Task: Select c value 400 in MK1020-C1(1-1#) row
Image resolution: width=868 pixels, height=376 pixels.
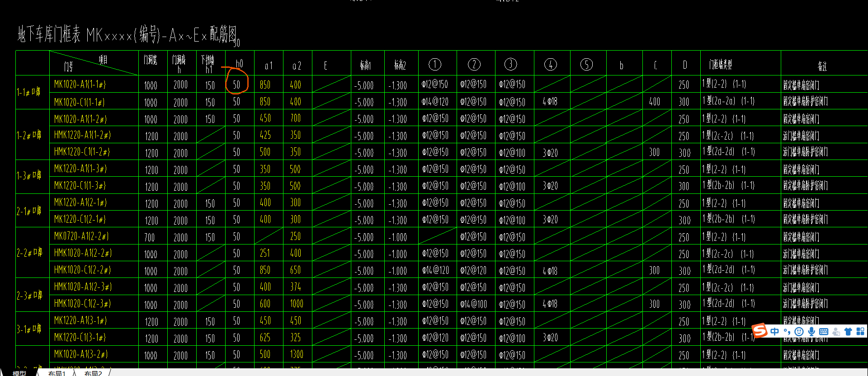Action: [x=655, y=102]
